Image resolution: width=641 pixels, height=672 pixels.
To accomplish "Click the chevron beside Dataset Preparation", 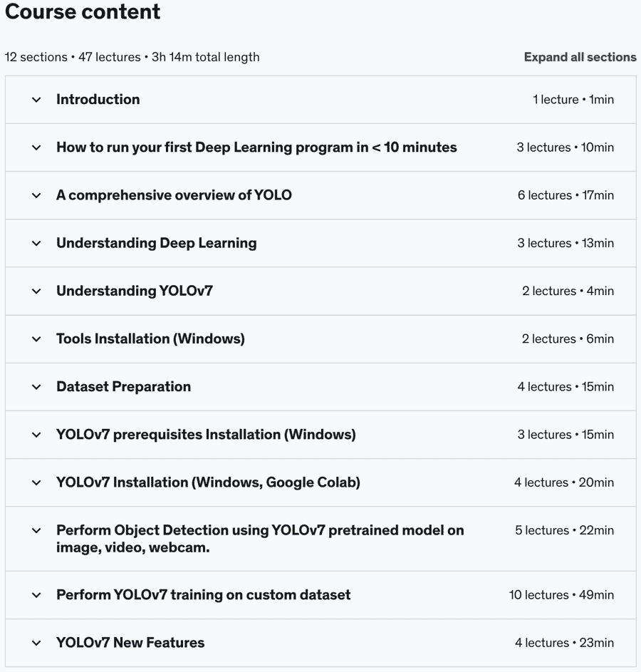I will pyautogui.click(x=36, y=387).
